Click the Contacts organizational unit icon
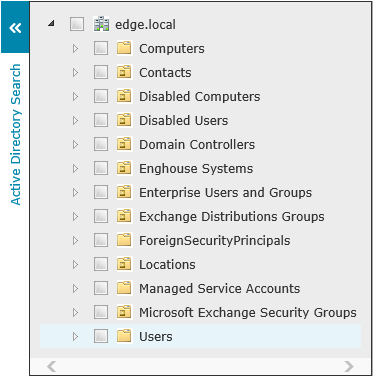The height and width of the screenshot is (377, 373). pyautogui.click(x=124, y=72)
